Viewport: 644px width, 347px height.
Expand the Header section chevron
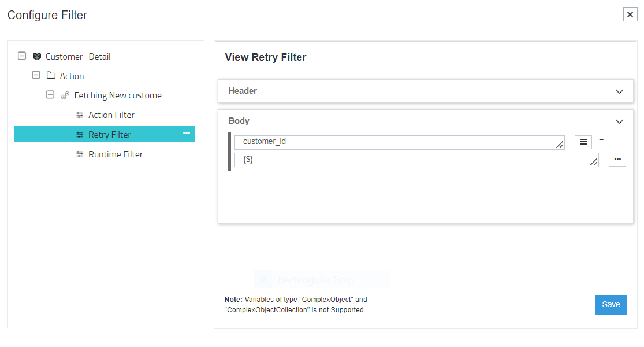619,91
